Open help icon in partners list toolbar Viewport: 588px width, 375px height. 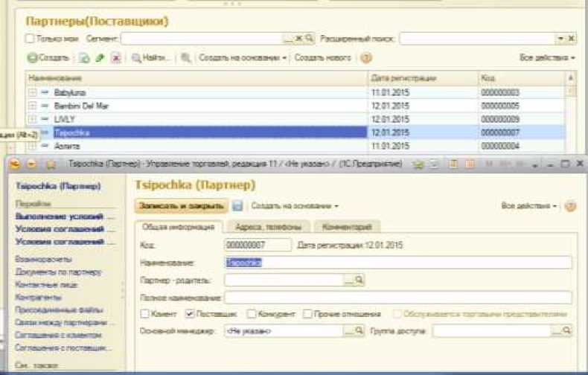(x=366, y=58)
